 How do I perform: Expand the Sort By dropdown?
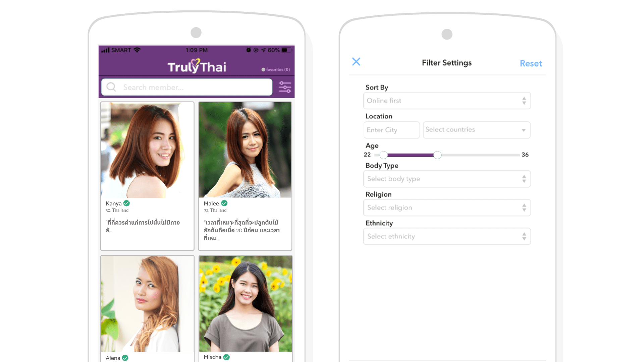(x=447, y=101)
